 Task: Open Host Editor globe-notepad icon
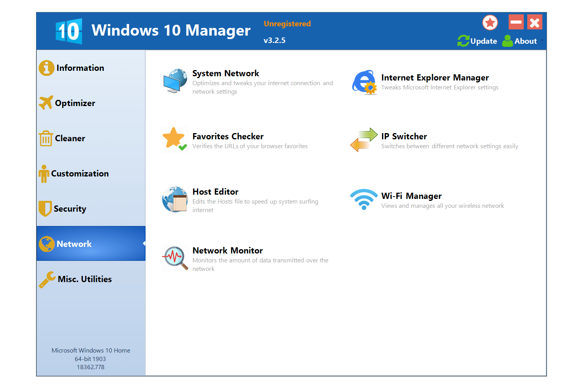[x=175, y=199]
